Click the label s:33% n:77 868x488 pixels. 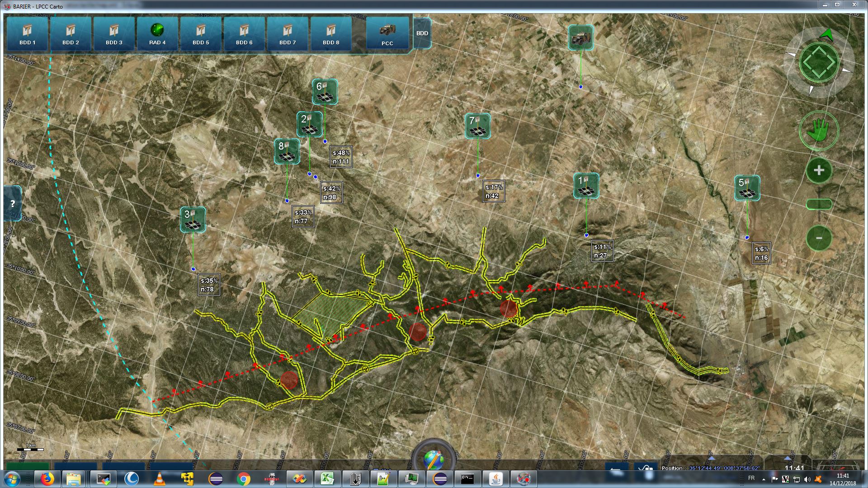(x=303, y=216)
